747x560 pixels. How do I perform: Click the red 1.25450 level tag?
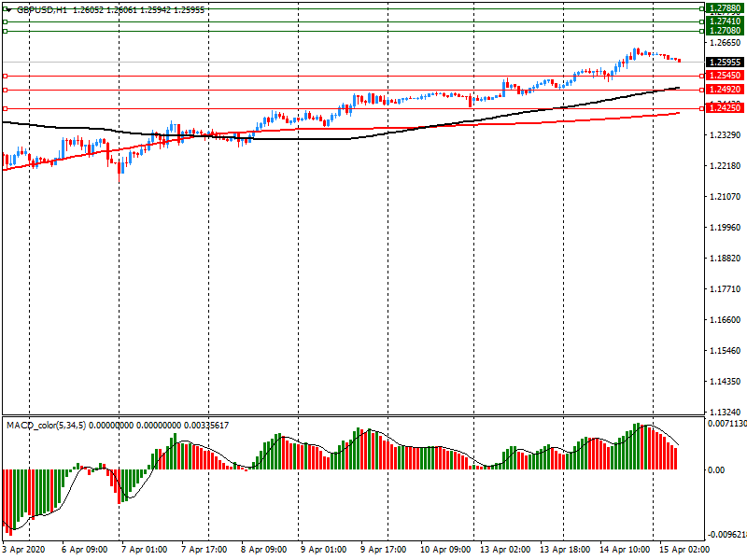click(724, 75)
